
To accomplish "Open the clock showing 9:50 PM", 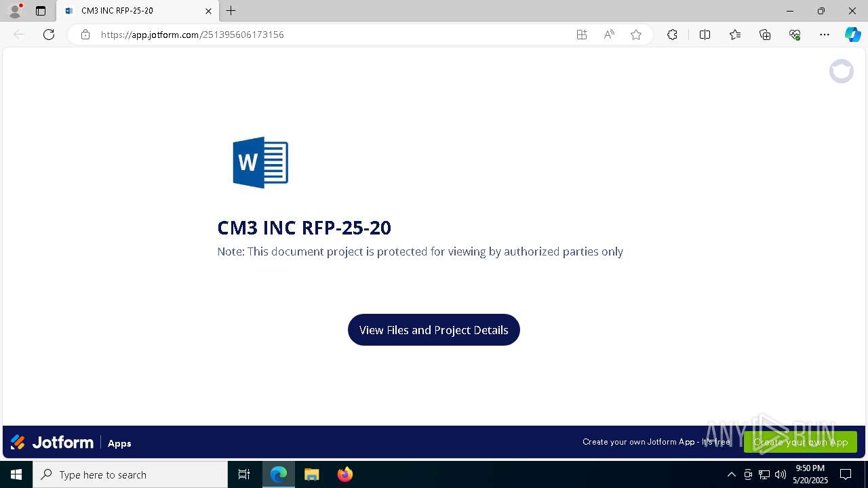I will pyautogui.click(x=810, y=474).
